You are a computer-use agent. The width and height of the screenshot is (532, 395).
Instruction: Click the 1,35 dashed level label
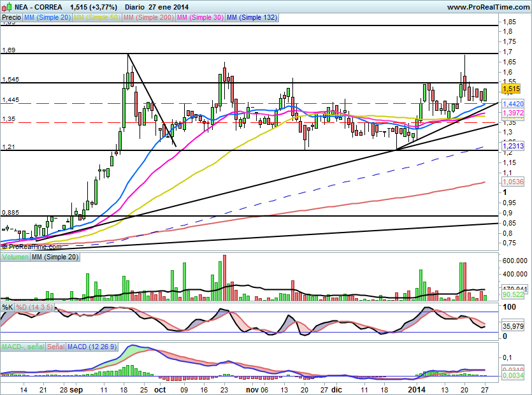8,119
